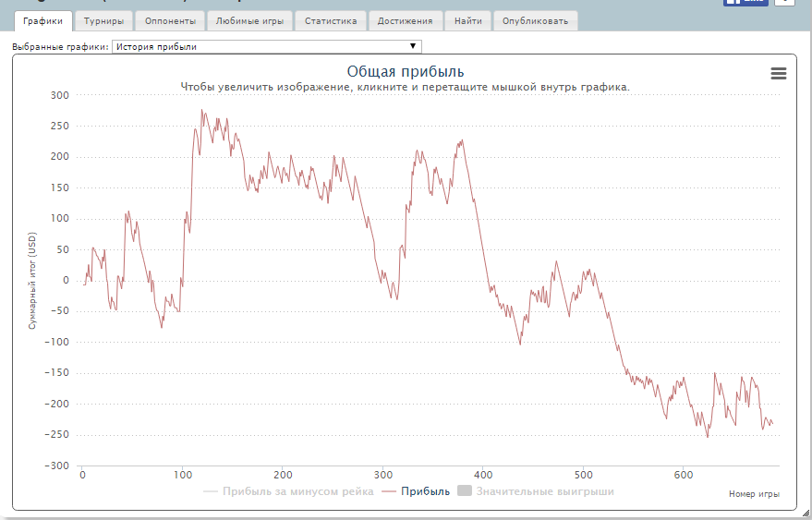812x520 pixels.
Task: Select the Графики tab
Action: pyautogui.click(x=43, y=20)
